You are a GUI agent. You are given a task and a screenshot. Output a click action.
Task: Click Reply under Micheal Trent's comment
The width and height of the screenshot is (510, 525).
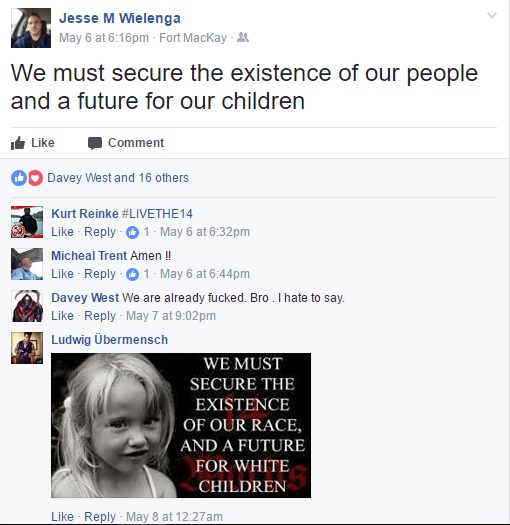tap(100, 274)
